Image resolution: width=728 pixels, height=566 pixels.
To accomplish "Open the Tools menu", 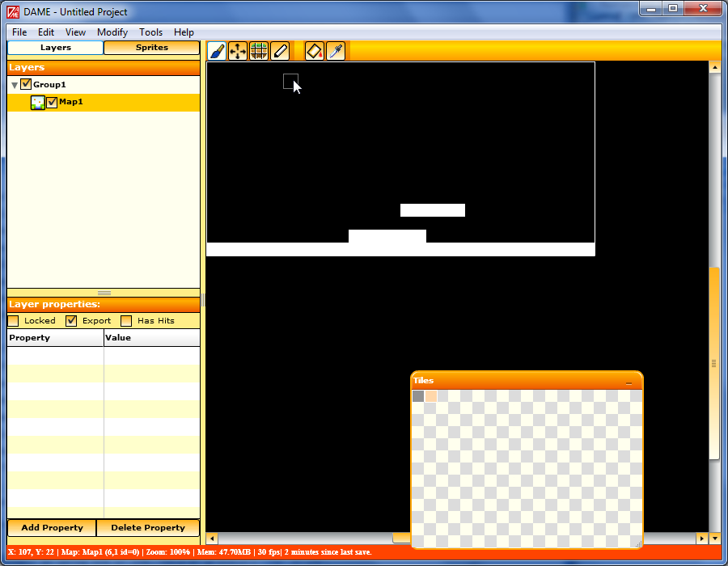I will click(x=151, y=32).
